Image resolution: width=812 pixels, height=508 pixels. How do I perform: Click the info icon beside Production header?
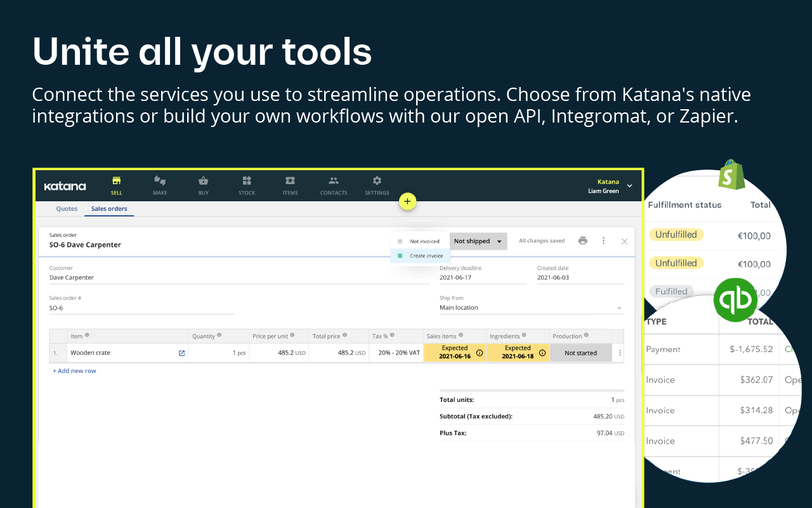(586, 335)
